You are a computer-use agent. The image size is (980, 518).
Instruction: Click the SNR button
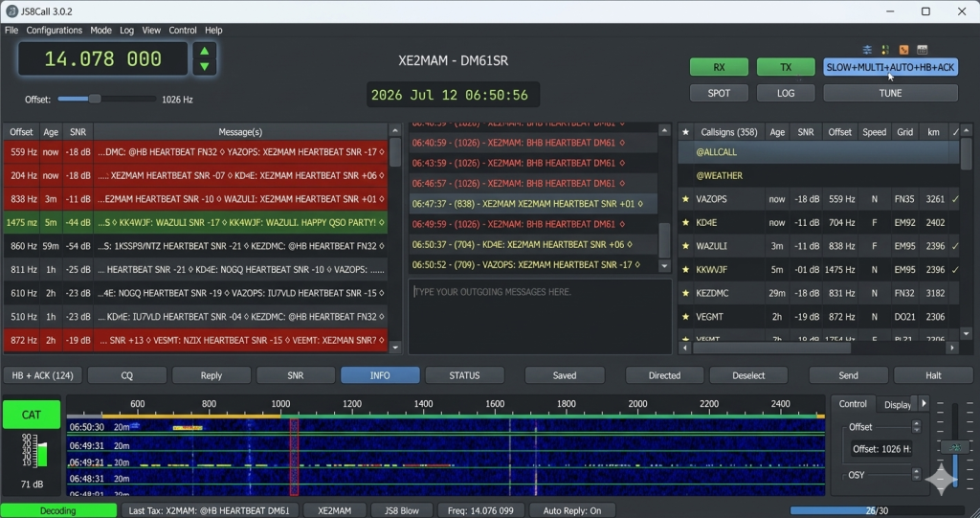click(296, 375)
